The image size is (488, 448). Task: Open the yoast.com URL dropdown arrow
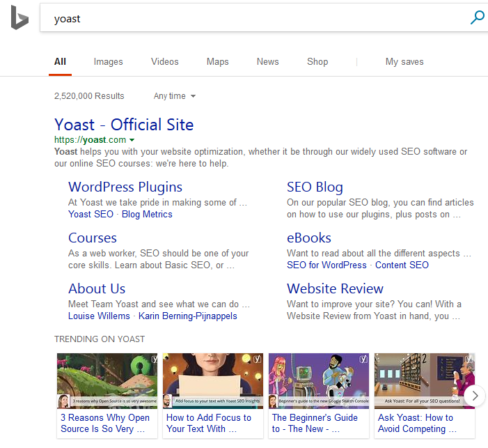coord(132,140)
